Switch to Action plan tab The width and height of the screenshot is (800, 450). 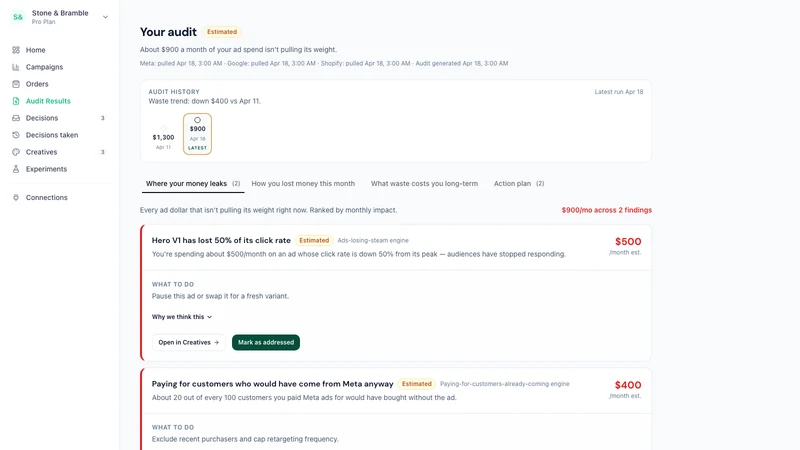click(519, 184)
